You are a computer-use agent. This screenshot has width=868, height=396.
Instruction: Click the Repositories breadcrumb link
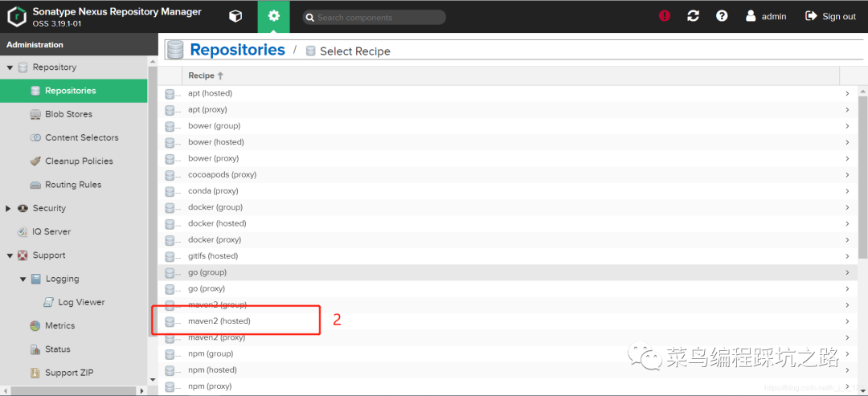[x=237, y=50]
